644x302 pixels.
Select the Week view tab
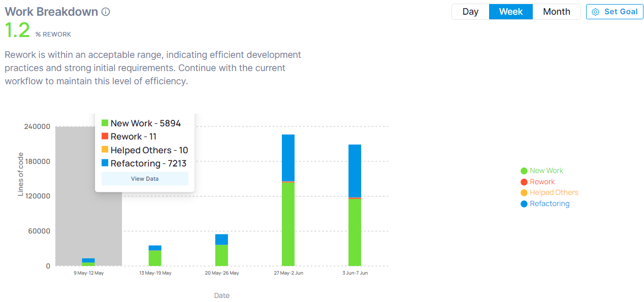pyautogui.click(x=511, y=12)
